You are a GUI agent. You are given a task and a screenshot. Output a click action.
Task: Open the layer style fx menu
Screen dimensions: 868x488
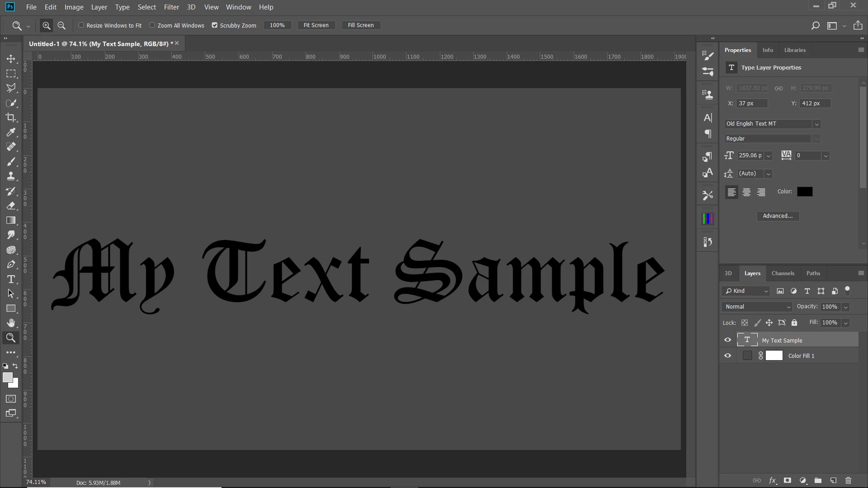pyautogui.click(x=773, y=480)
